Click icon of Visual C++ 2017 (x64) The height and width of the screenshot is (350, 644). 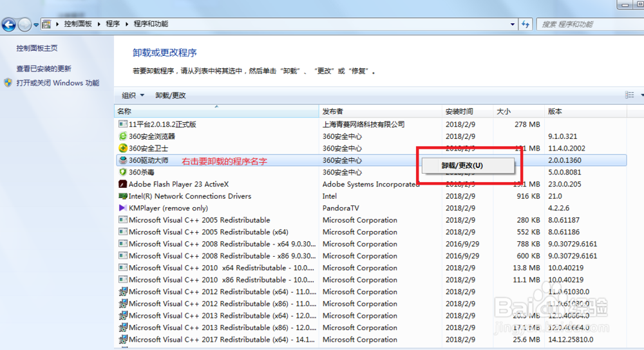pos(122,339)
